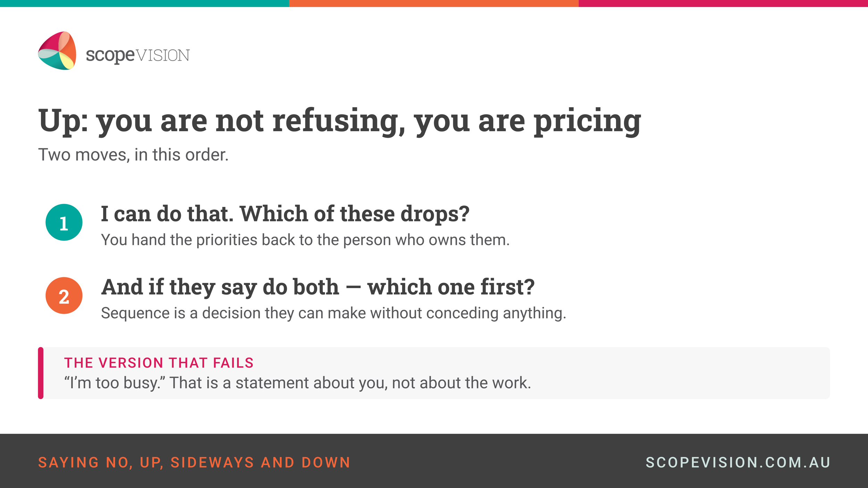
Task: Click the Sequence is a decision sentence
Action: [333, 313]
